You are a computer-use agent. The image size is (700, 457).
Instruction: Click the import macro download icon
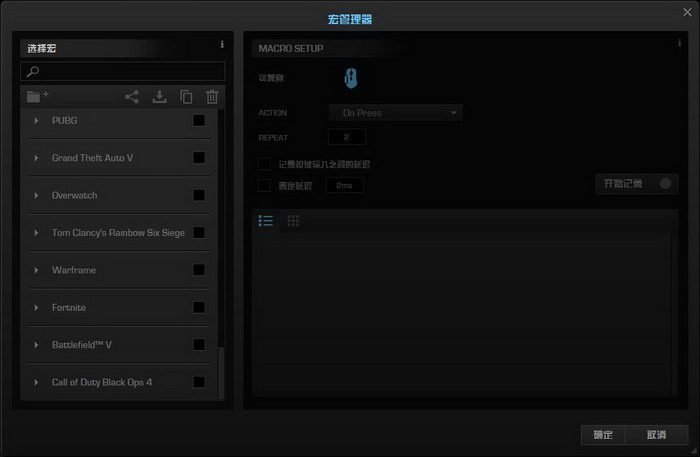[x=159, y=97]
